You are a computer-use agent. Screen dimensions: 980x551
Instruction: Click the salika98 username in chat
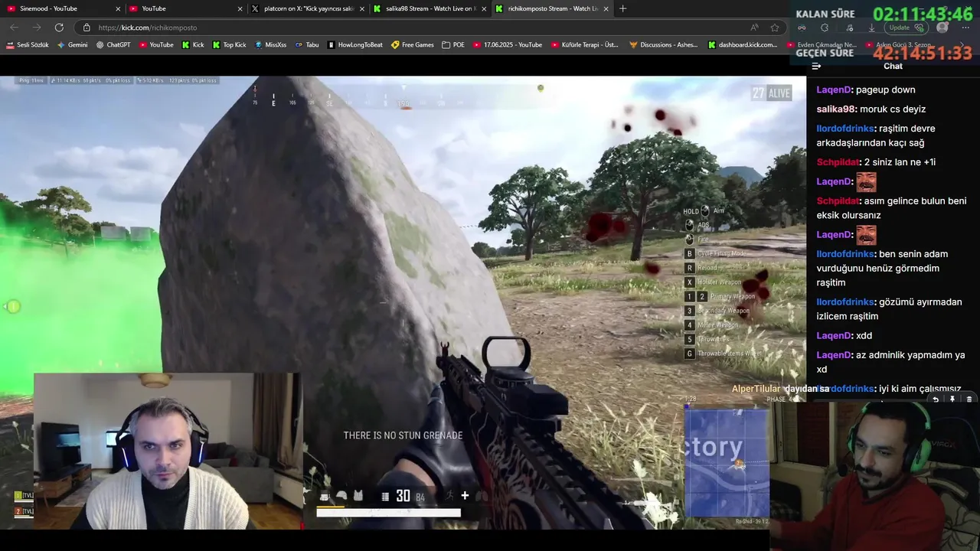(836, 109)
